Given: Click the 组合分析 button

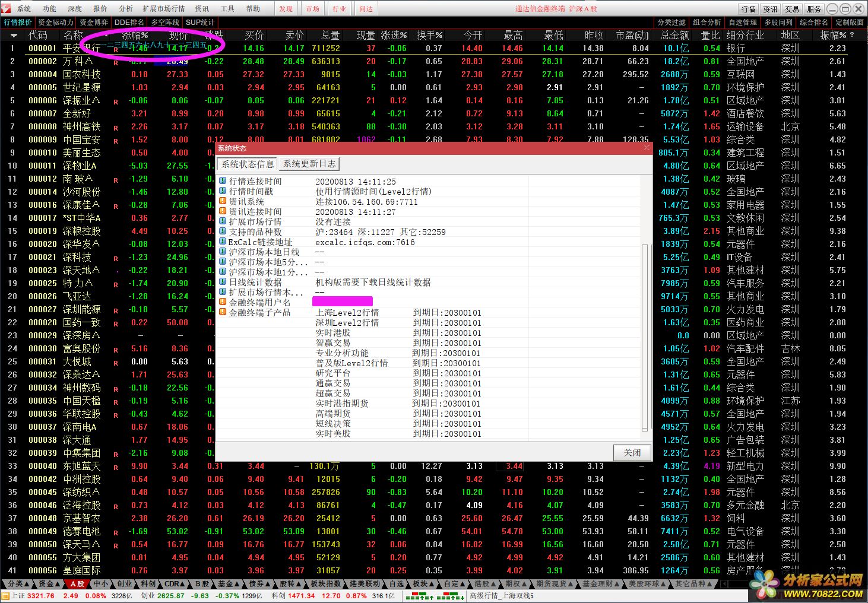Looking at the screenshot, I should click(707, 23).
